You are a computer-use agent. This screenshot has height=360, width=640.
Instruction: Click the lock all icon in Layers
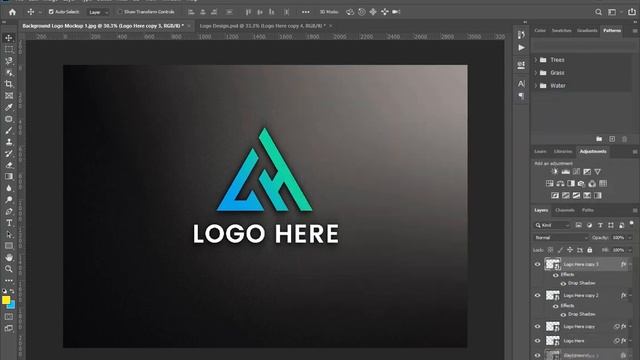590,250
